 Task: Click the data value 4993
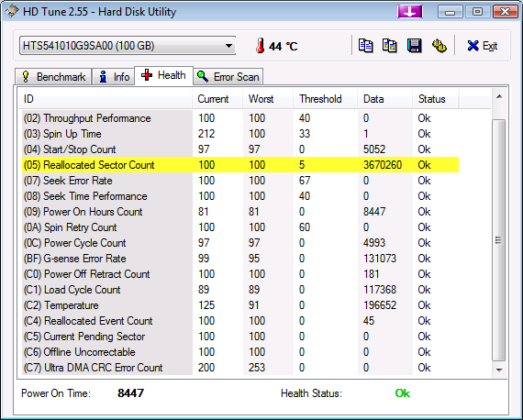(374, 243)
